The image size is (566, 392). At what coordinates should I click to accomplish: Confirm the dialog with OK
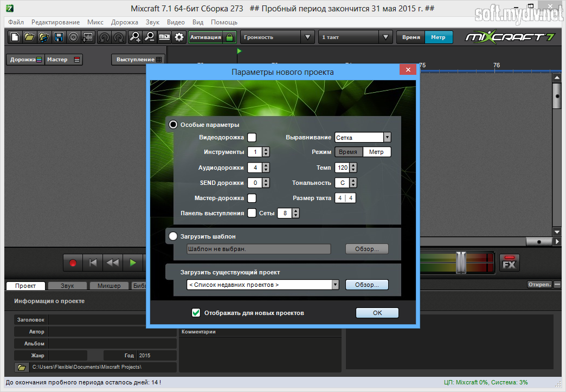point(377,313)
